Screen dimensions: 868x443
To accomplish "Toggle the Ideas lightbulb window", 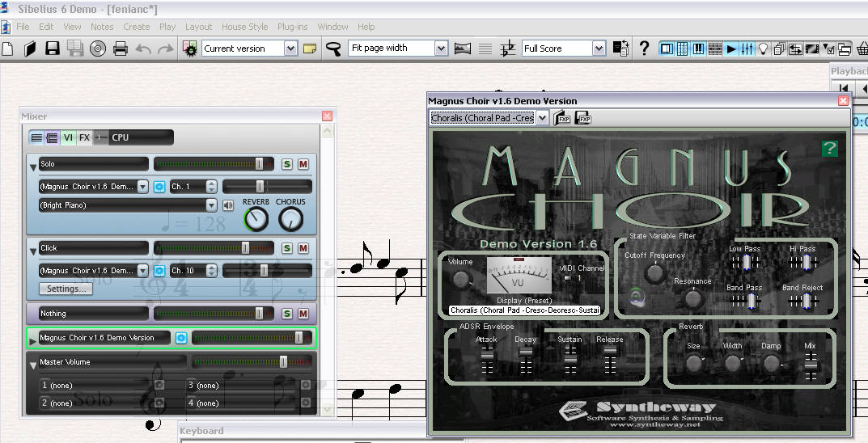I will pos(764,49).
